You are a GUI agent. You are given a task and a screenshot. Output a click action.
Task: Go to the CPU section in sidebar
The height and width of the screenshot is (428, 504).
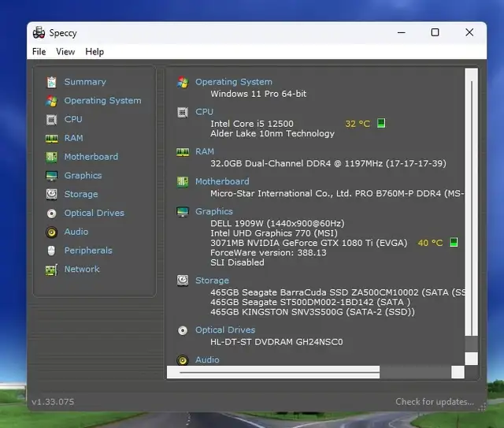tap(73, 119)
